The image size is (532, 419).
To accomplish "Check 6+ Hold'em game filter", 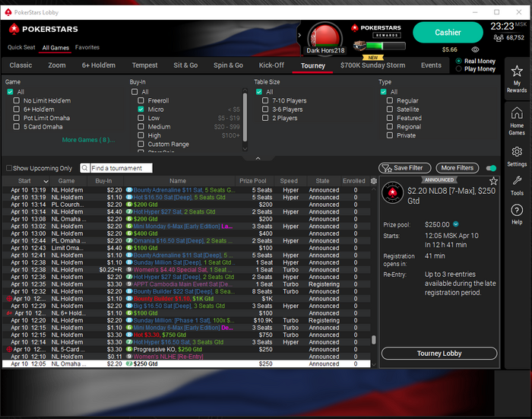I will (16, 110).
